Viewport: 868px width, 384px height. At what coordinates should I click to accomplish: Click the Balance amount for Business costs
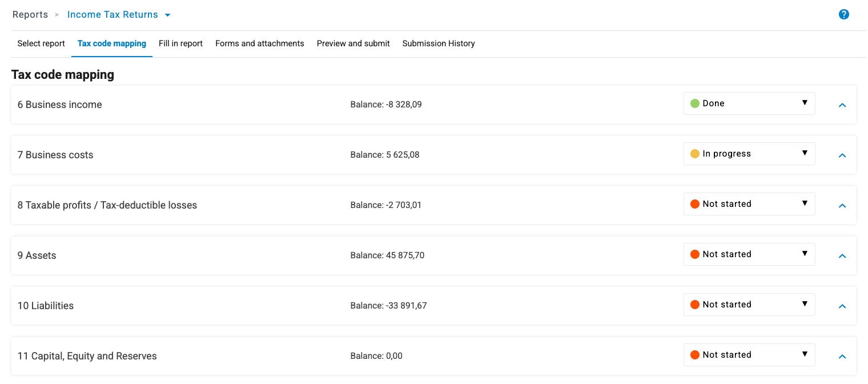385,154
